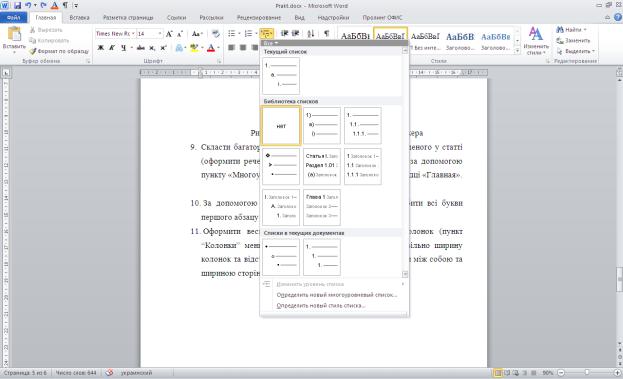Open the font size dropdown
Viewport: 623px width, 379px height.
click(x=160, y=34)
